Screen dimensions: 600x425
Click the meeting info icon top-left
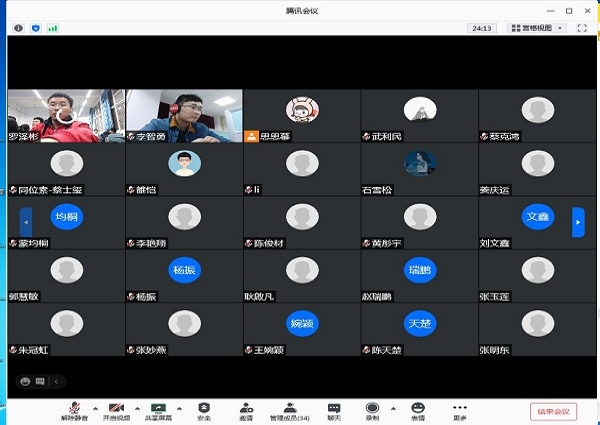pos(18,28)
